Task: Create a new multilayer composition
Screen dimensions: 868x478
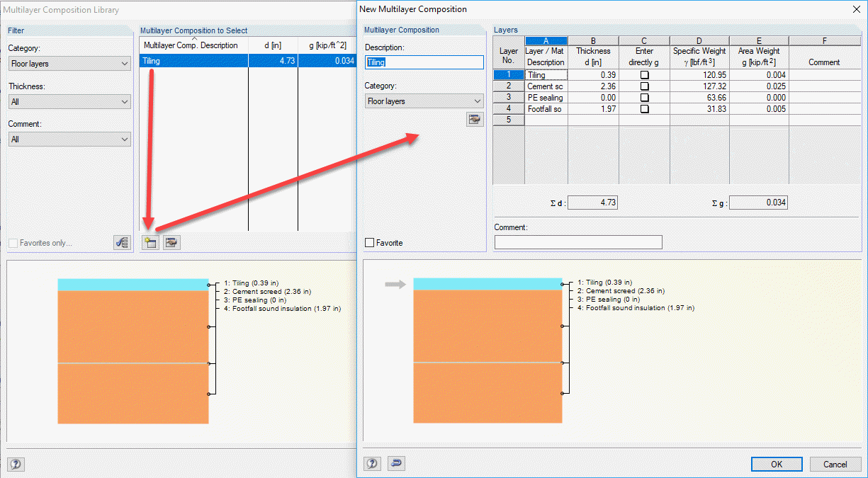Action: click(x=150, y=241)
